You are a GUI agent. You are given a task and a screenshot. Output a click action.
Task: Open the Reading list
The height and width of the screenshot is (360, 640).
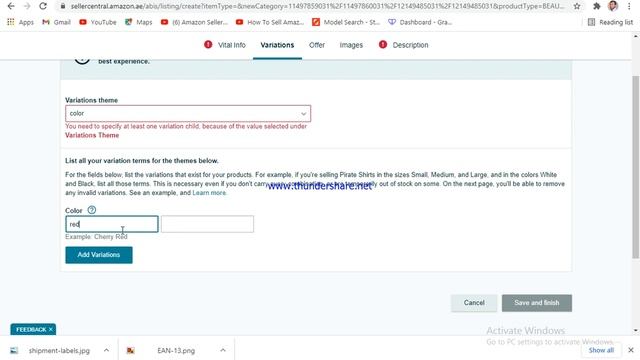[x=610, y=22]
